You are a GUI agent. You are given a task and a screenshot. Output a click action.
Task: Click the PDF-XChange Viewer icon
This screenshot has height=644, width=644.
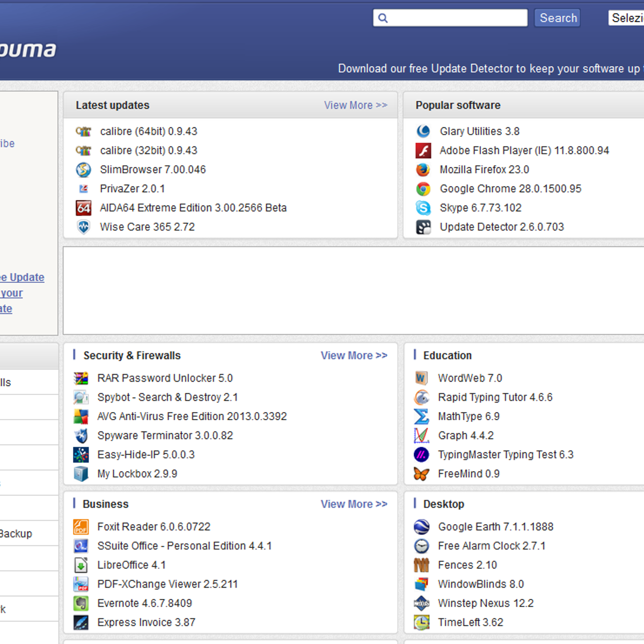(80, 584)
